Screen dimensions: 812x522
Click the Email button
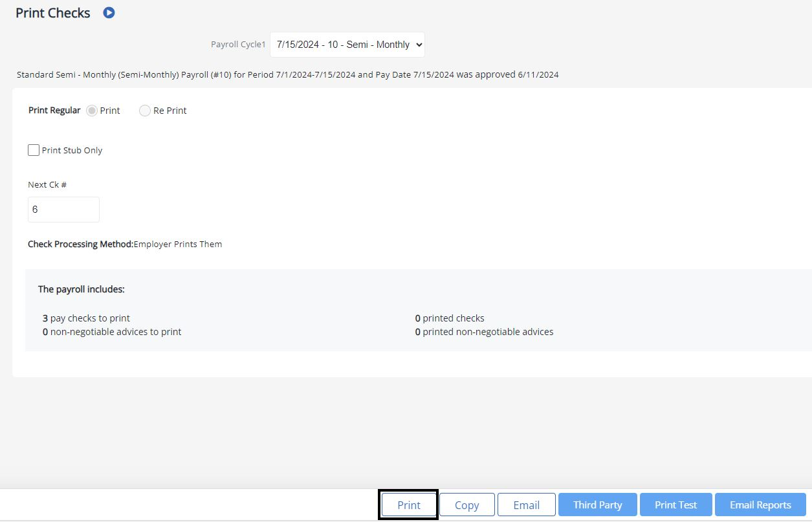(x=526, y=505)
